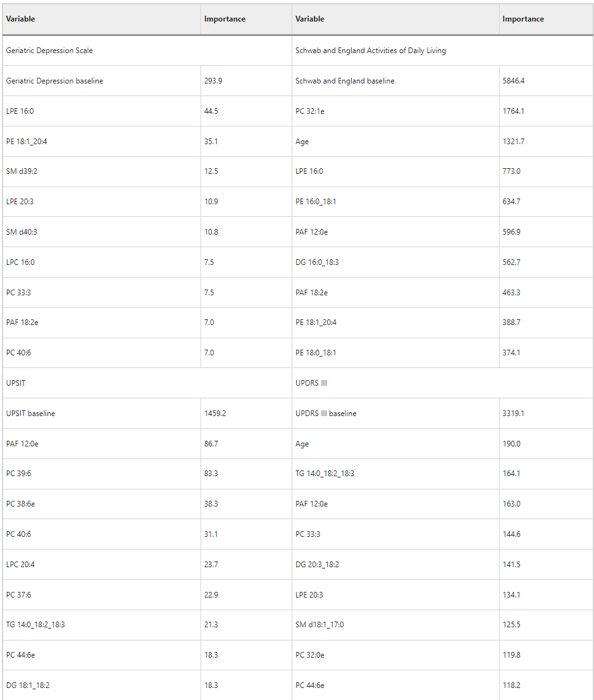Select the UPDRS III baseline cell

click(326, 414)
